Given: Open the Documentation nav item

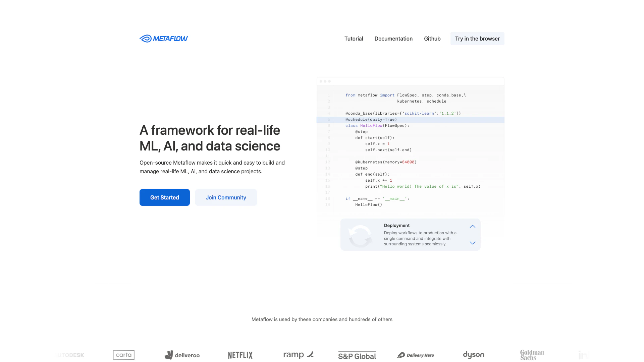Looking at the screenshot, I should click(393, 39).
